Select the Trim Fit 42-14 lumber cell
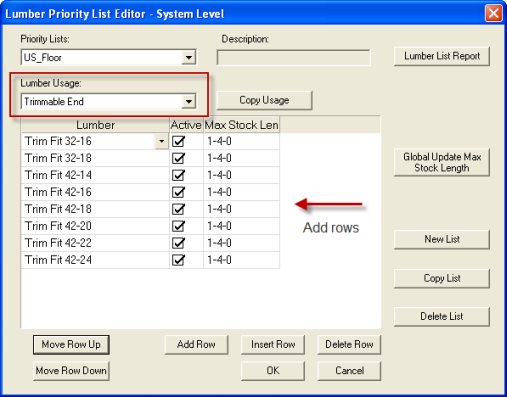Image resolution: width=507 pixels, height=397 pixels. pos(96,175)
